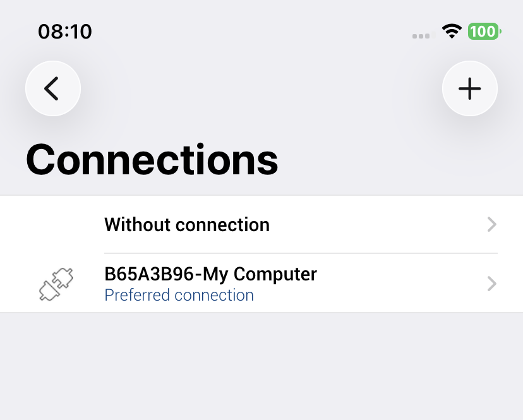Tap the 100 battery percentage text
This screenshot has width=523, height=420.
coord(483,32)
